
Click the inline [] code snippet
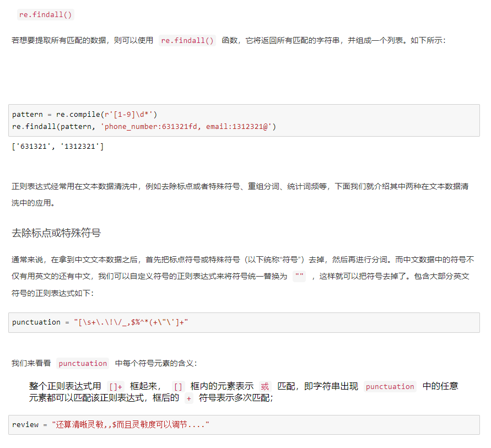coord(178,387)
